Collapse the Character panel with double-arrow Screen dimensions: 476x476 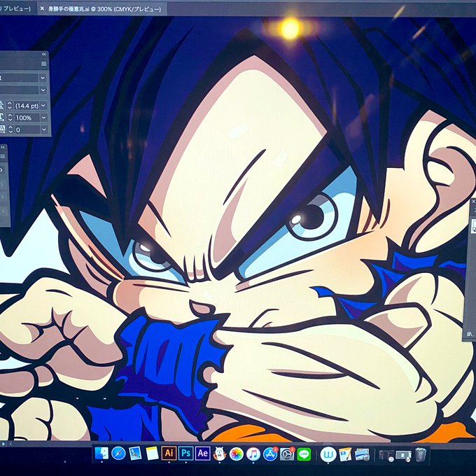44,55
